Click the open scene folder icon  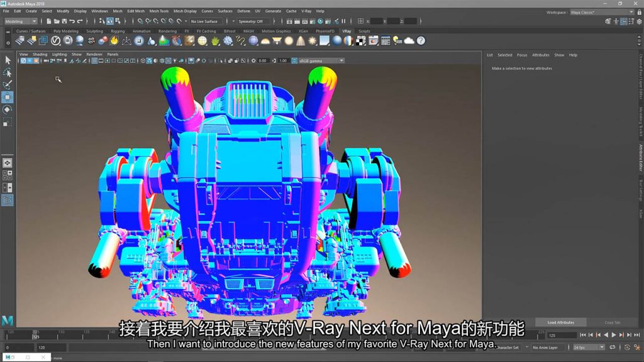pos(57,21)
